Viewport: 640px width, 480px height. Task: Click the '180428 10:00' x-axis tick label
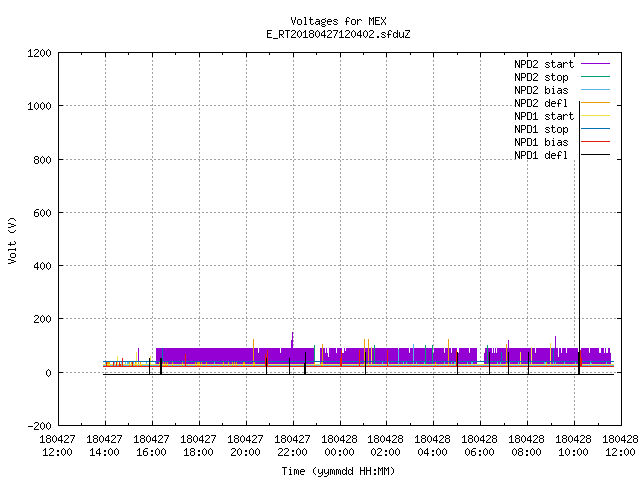click(x=573, y=446)
